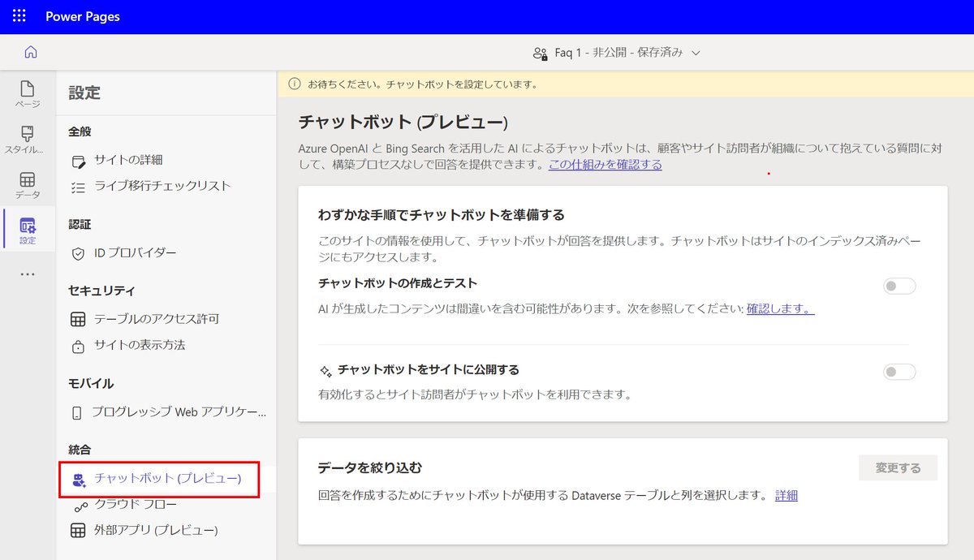Click the チャットボット (プレビュー) page title
Viewport: 974px width, 560px height.
click(x=403, y=123)
